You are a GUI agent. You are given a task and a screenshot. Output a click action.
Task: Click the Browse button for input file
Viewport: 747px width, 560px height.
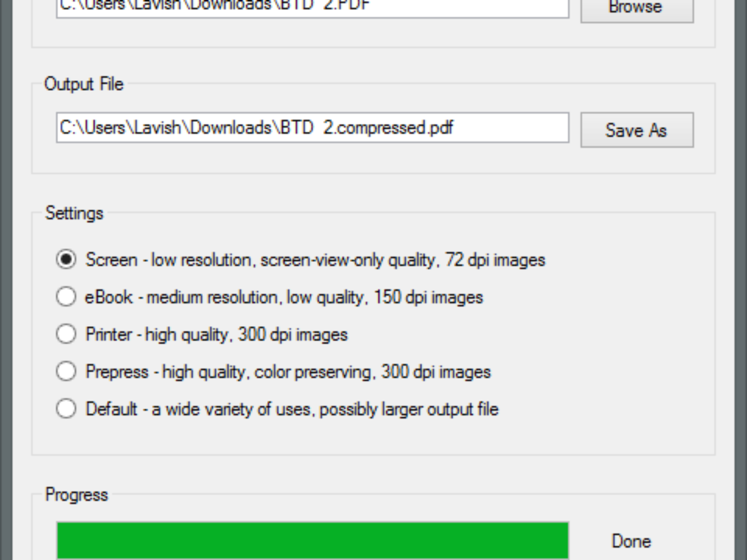click(637, 9)
